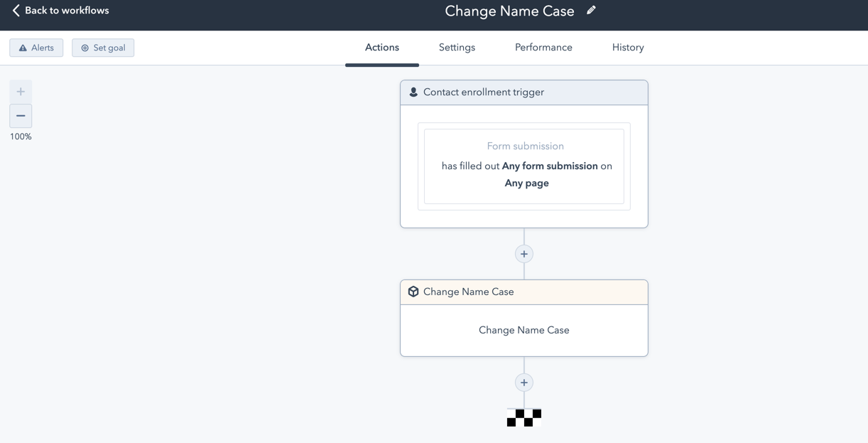Click the Set goal button
The height and width of the screenshot is (443, 868).
(x=103, y=48)
